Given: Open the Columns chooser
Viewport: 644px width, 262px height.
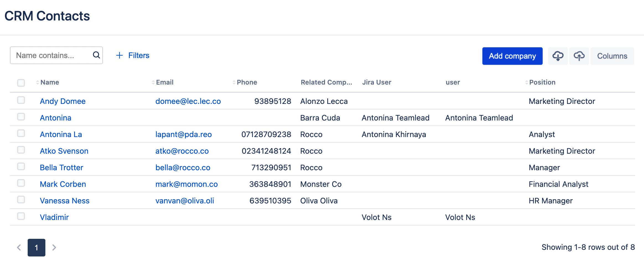Looking at the screenshot, I should point(612,56).
